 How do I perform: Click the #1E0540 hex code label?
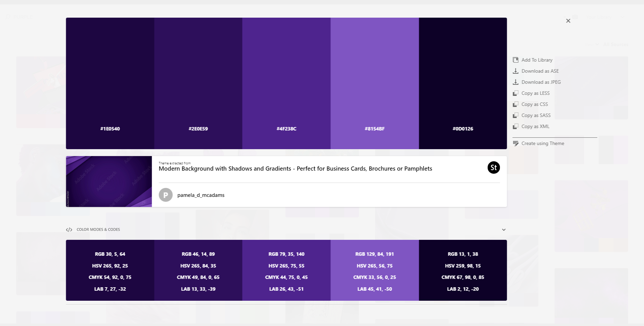[110, 129]
